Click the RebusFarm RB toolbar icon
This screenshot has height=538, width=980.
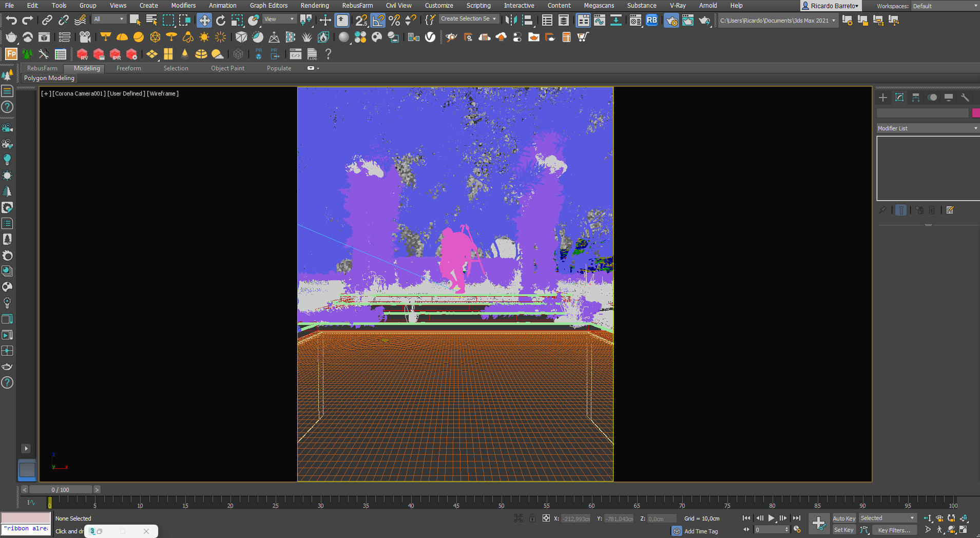pyautogui.click(x=651, y=20)
